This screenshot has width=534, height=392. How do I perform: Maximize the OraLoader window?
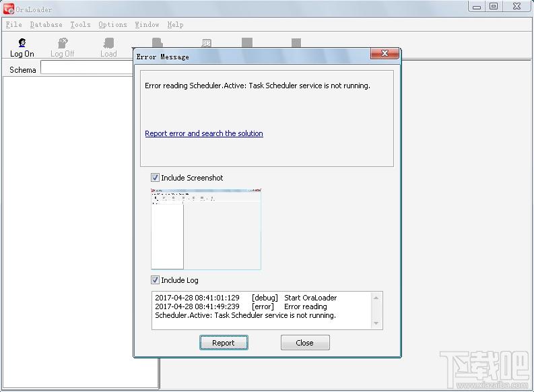pyautogui.click(x=494, y=7)
